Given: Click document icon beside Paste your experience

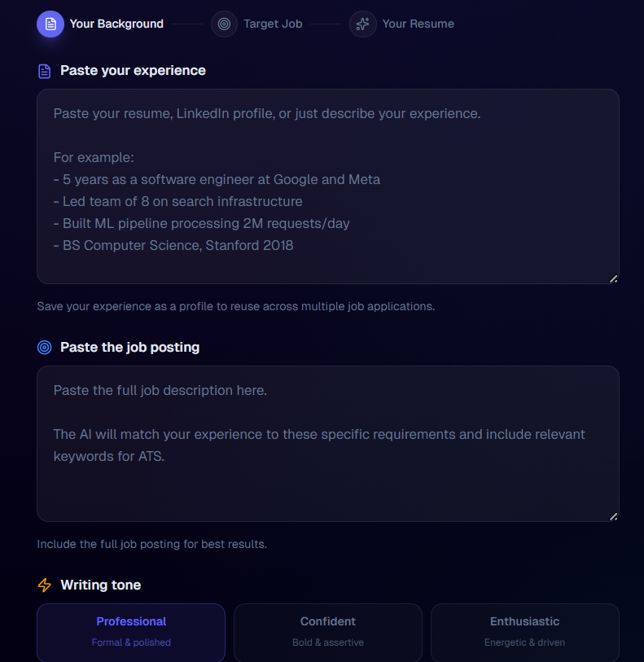Looking at the screenshot, I should (x=45, y=71).
